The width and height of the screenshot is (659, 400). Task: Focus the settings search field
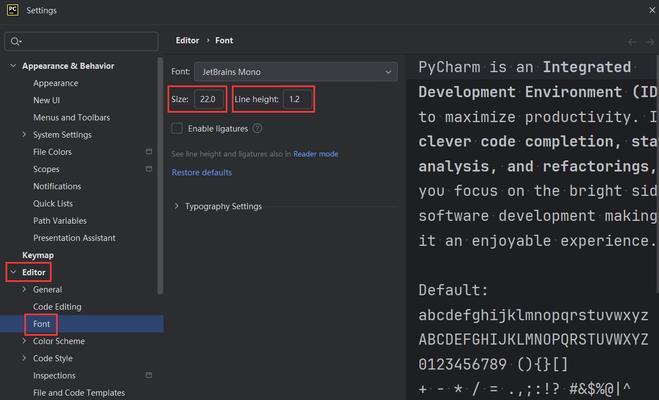[82, 41]
